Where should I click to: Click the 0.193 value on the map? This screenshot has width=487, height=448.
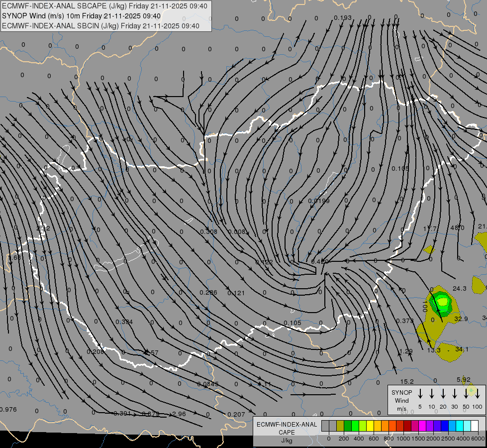tap(343, 18)
